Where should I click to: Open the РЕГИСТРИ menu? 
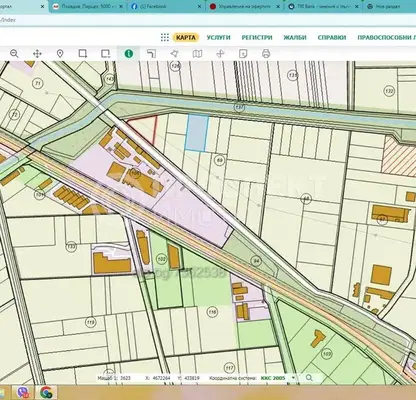(x=257, y=37)
